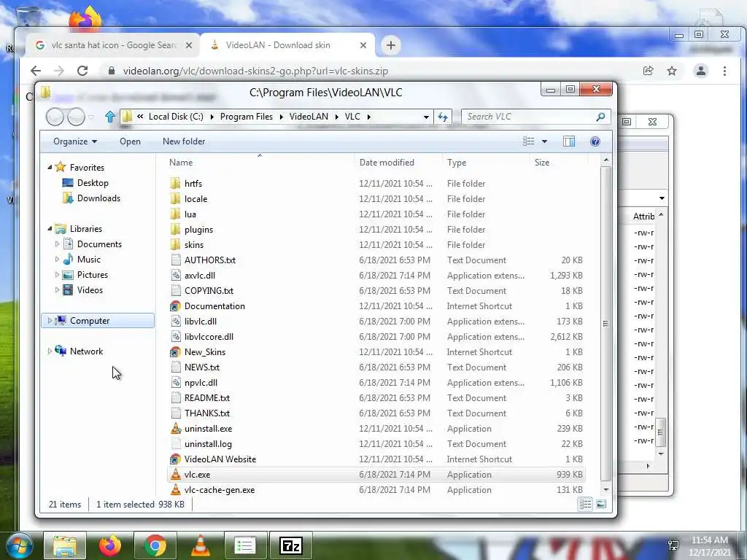
Task: Select the axvlc.dll file icon
Action: point(176,275)
